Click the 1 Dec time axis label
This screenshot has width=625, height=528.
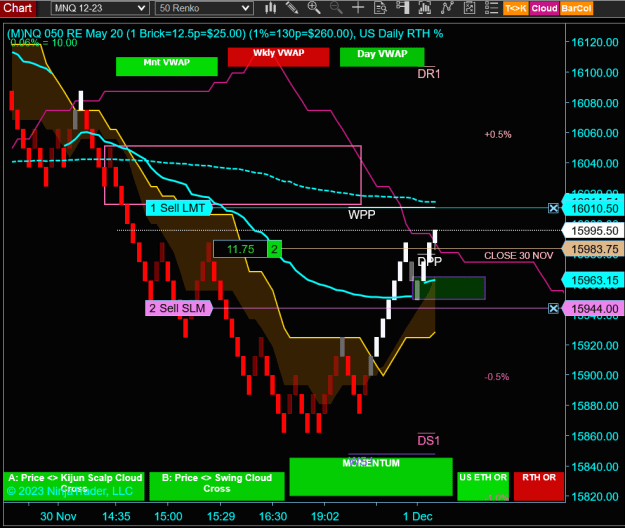coord(418,516)
